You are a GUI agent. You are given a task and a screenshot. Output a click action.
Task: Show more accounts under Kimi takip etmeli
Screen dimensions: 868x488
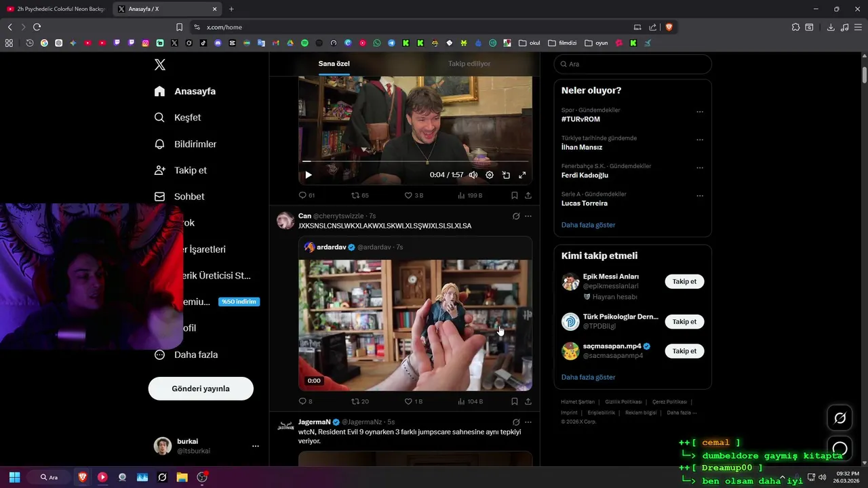click(x=588, y=378)
